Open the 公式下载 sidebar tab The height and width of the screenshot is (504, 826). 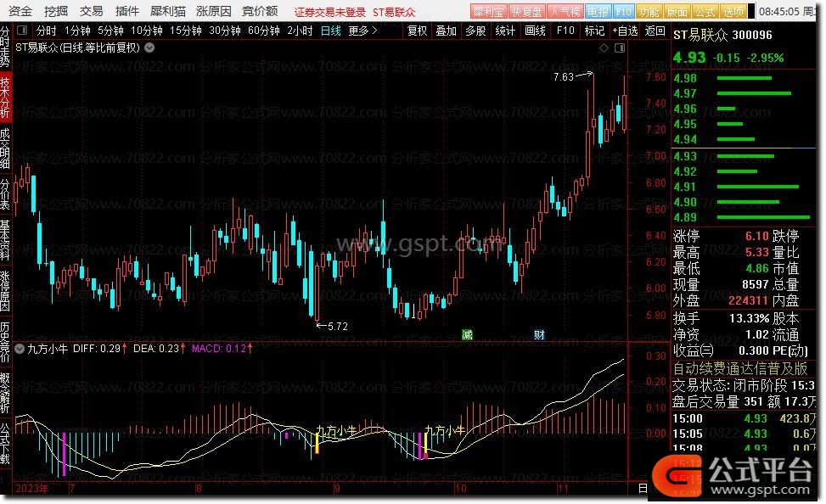pos(5,442)
